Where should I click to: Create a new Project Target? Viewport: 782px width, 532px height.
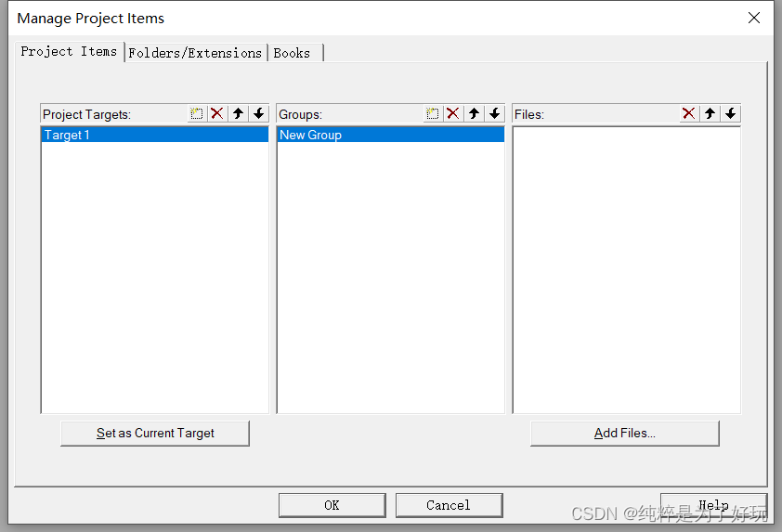pos(197,113)
